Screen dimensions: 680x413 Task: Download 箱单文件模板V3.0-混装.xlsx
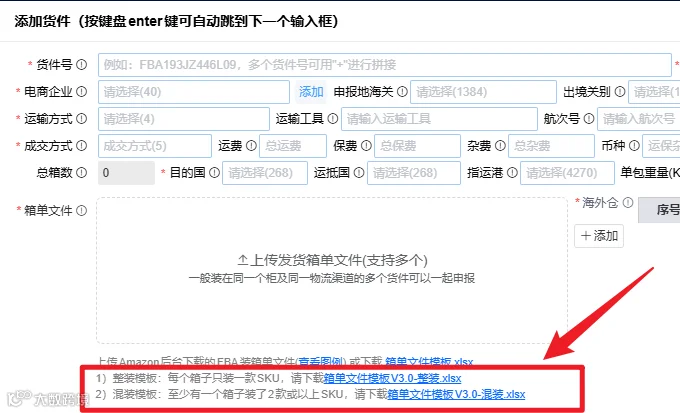coord(456,394)
